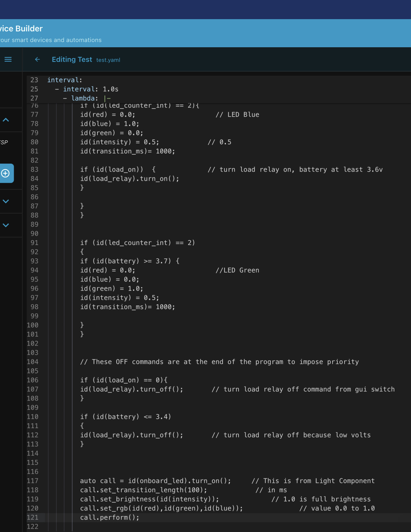Click the top-level interval: sticky line
Screen dimensions: 411x532
tap(65, 80)
